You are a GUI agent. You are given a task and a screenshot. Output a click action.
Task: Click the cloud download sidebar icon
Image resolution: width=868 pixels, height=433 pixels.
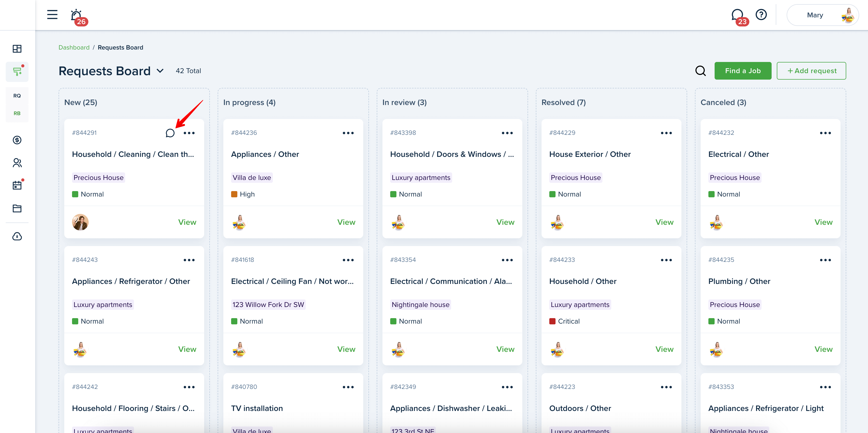point(17,236)
